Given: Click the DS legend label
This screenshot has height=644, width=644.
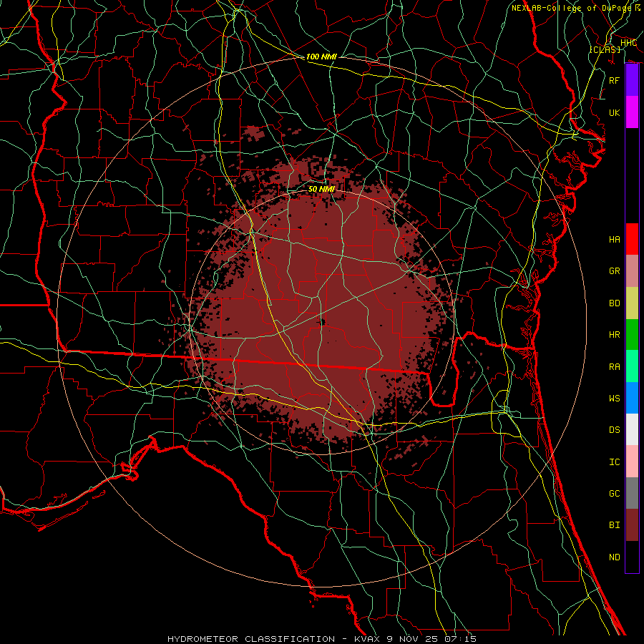Looking at the screenshot, I should click(x=615, y=430).
